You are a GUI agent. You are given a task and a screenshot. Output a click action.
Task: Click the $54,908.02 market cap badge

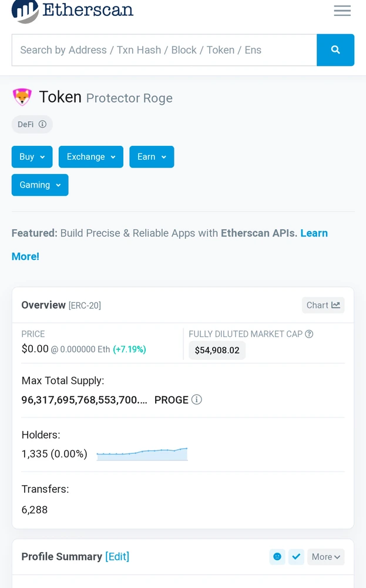coord(217,350)
